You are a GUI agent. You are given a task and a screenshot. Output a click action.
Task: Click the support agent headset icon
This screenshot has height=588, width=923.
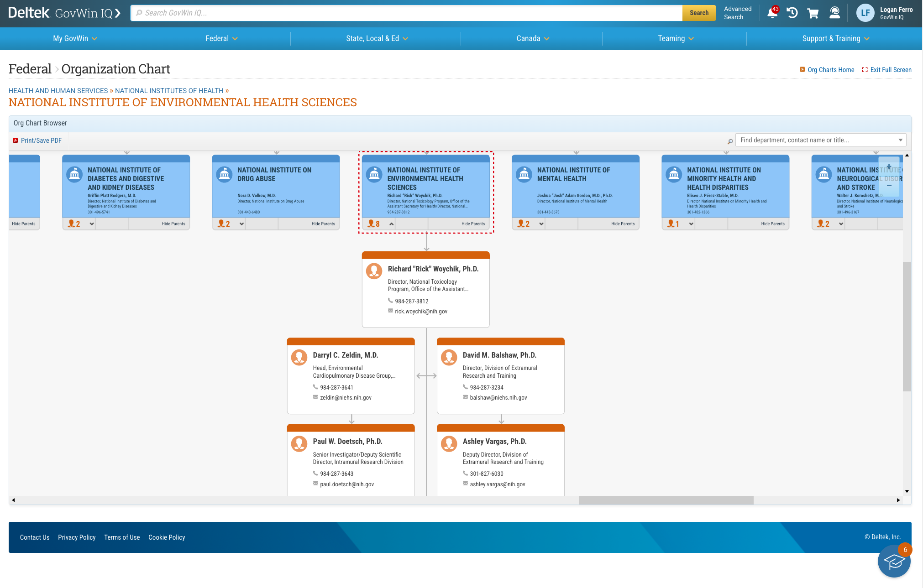click(x=834, y=13)
